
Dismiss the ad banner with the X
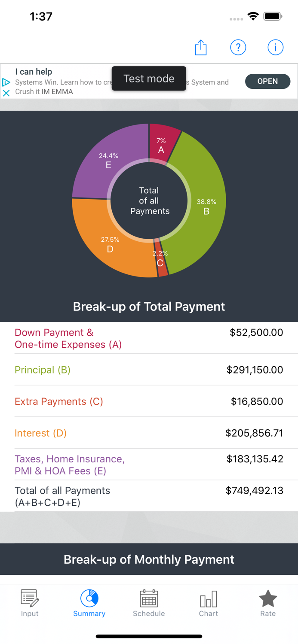coord(6,92)
